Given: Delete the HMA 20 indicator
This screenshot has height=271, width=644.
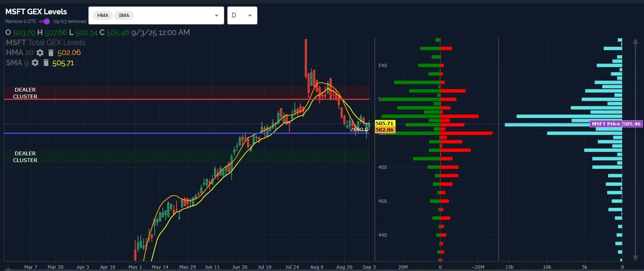Looking at the screenshot, I should point(51,53).
